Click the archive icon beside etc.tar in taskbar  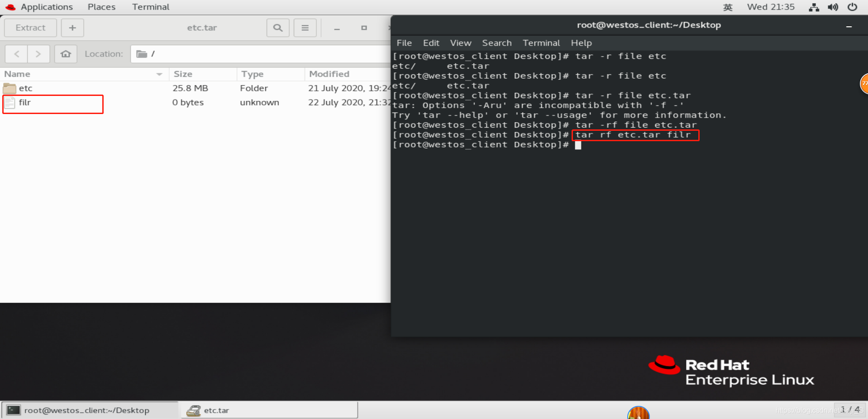pos(194,410)
